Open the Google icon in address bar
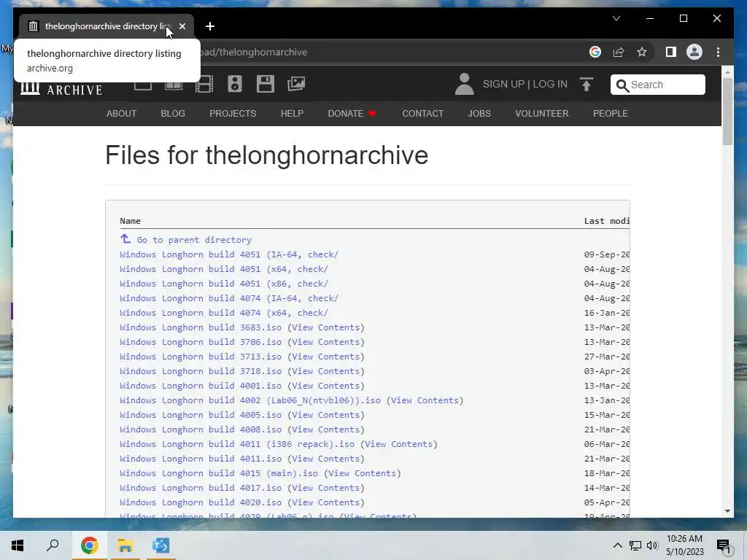Image resolution: width=747 pixels, height=560 pixels. [x=595, y=52]
